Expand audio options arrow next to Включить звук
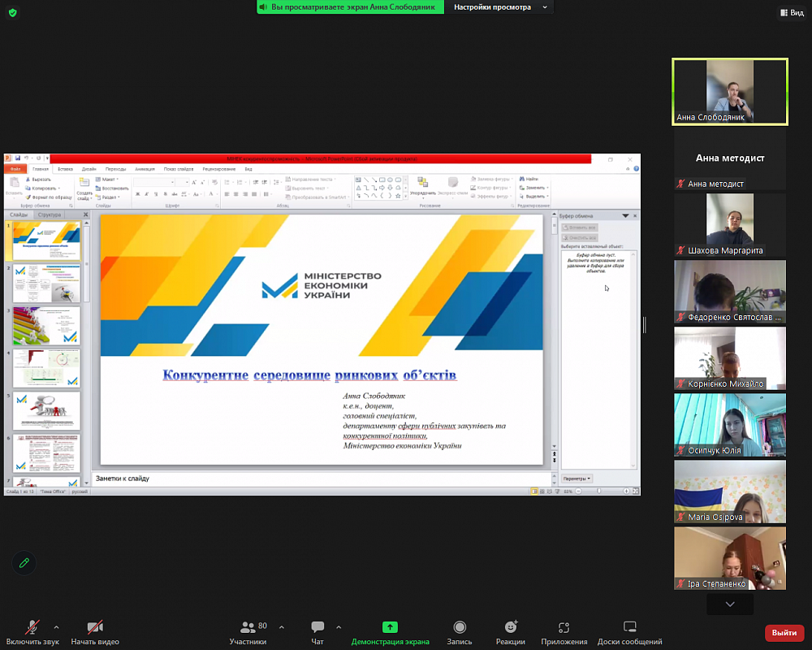Image resolution: width=812 pixels, height=650 pixels. point(57,627)
